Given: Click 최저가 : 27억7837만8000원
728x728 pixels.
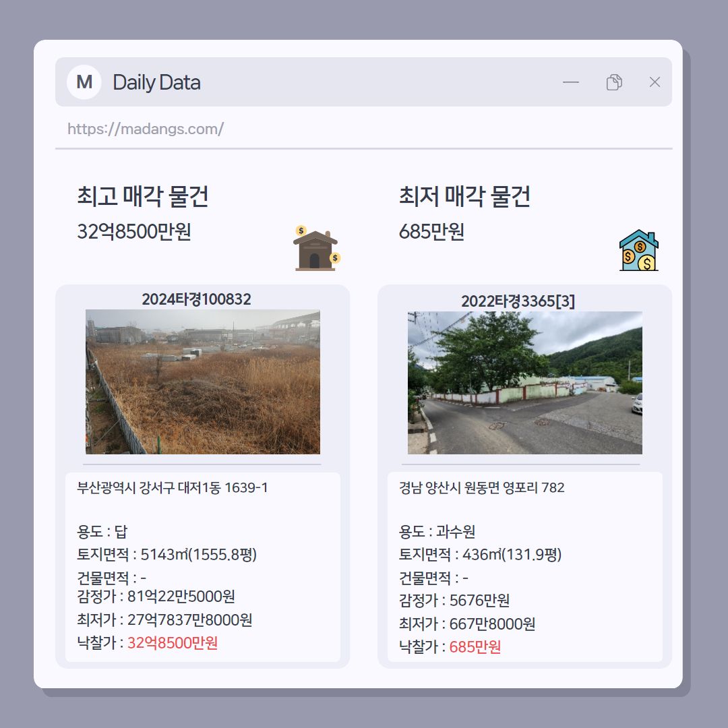Looking at the screenshot, I should pos(164,619).
